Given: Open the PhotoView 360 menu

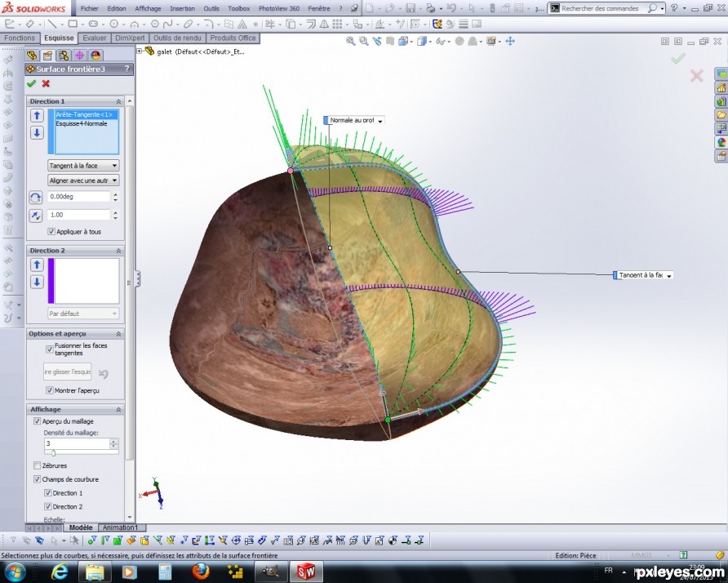Looking at the screenshot, I should pos(279,8).
